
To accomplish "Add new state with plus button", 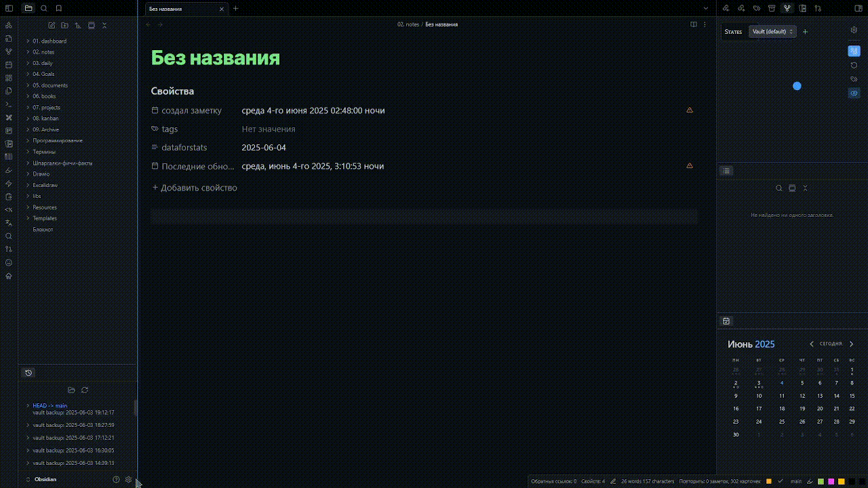I will pos(805,32).
